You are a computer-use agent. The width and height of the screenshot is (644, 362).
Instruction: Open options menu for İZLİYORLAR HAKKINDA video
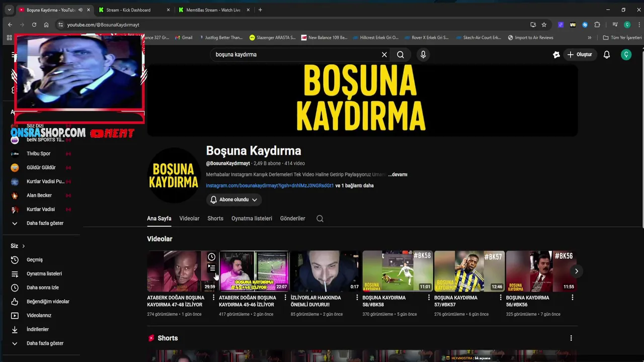pos(357,298)
